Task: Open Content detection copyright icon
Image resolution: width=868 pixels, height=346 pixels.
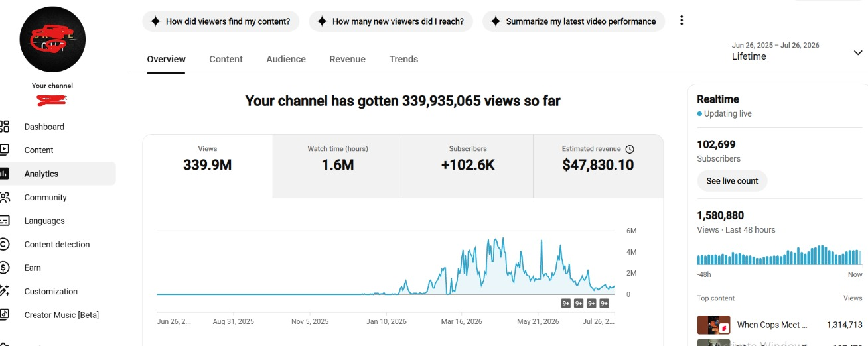Action: [x=4, y=244]
